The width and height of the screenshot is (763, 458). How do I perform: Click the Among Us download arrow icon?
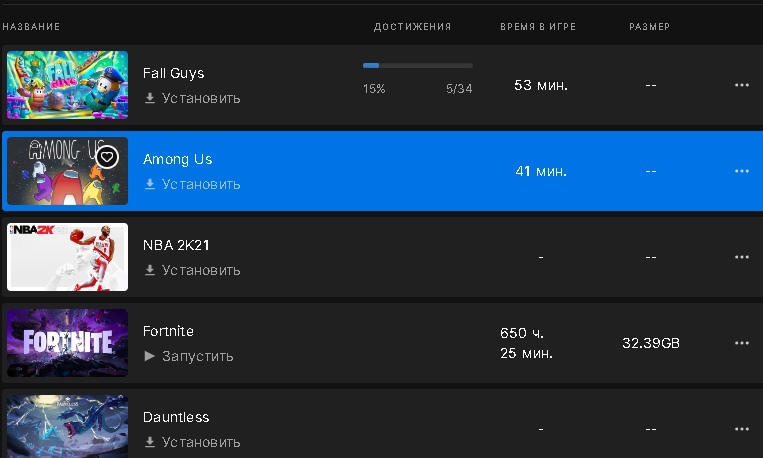[x=150, y=184]
